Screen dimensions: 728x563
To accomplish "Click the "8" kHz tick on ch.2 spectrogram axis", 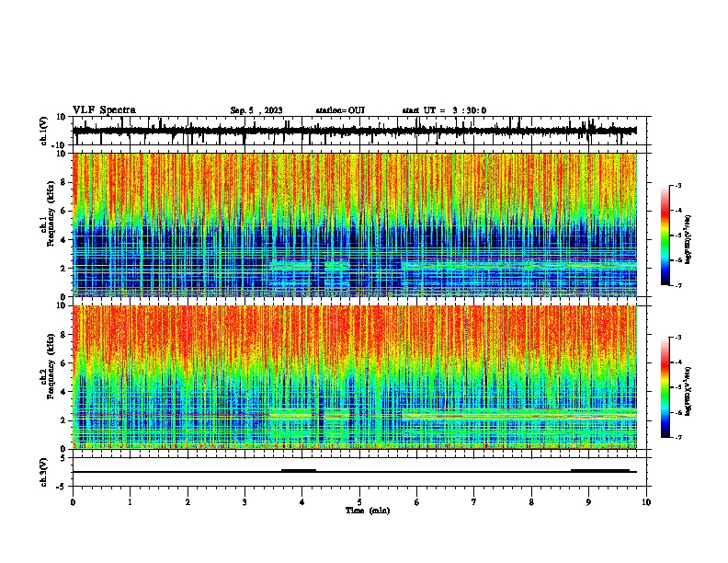I will 64,335.
